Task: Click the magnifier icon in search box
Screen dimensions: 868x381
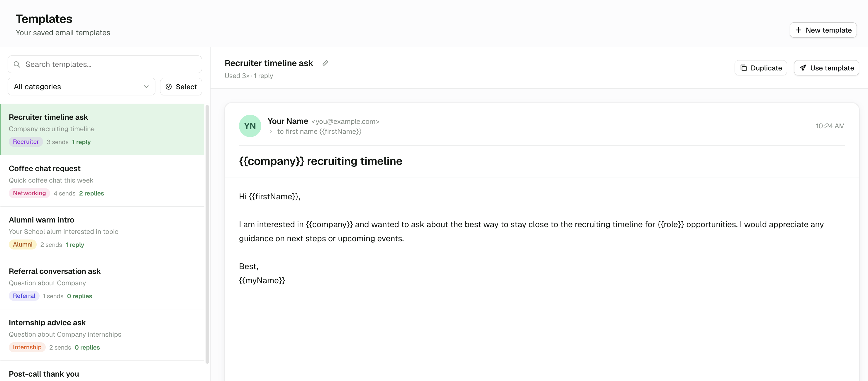Action: click(17, 64)
